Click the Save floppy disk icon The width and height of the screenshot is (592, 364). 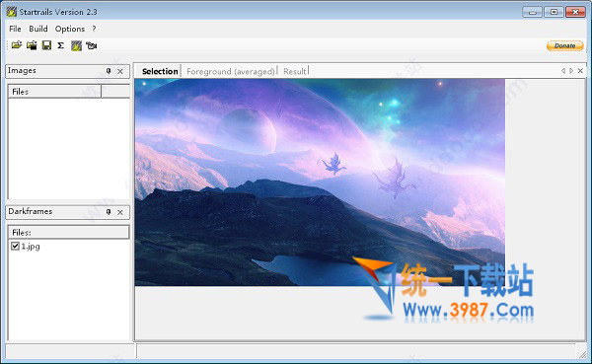click(46, 45)
